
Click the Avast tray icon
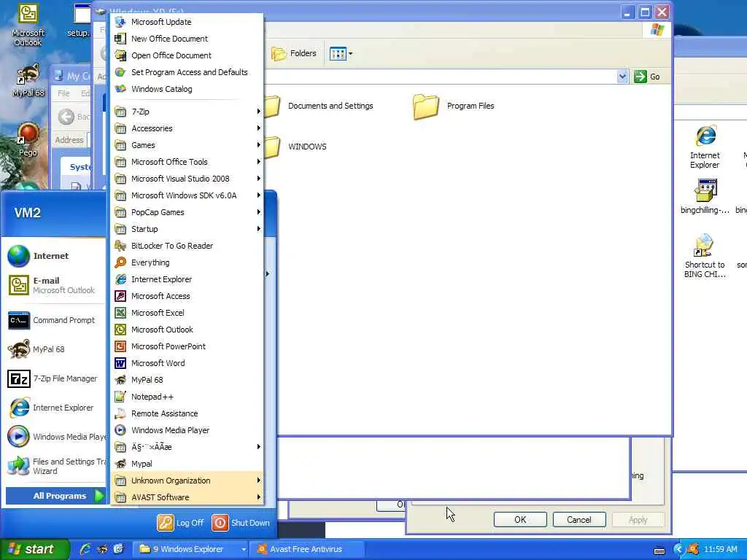coord(693,549)
